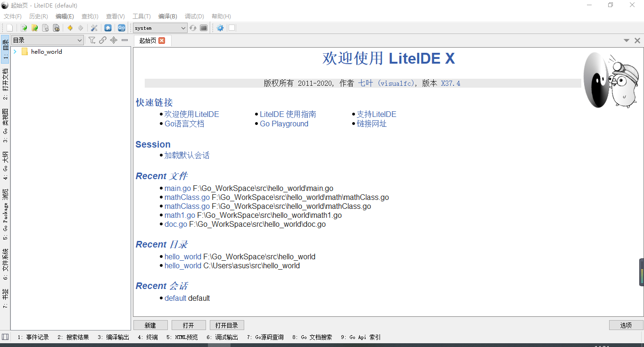Viewport: 644px width, 347px height.
Task: Open the 查找(I) menu
Action: 90,16
